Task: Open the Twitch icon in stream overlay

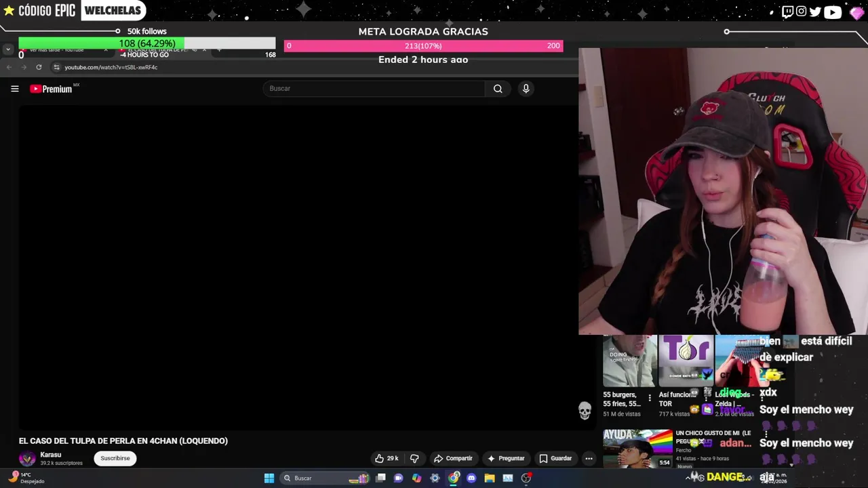Action: [787, 12]
